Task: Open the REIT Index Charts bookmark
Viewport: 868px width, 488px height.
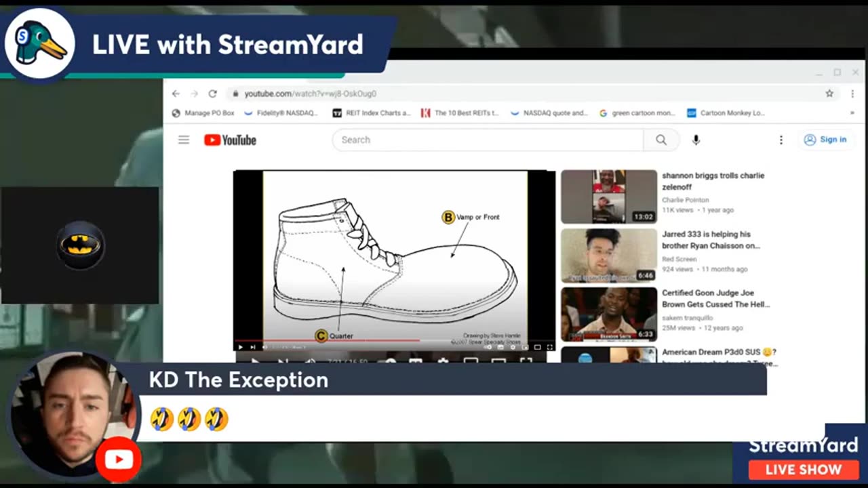Action: point(372,113)
